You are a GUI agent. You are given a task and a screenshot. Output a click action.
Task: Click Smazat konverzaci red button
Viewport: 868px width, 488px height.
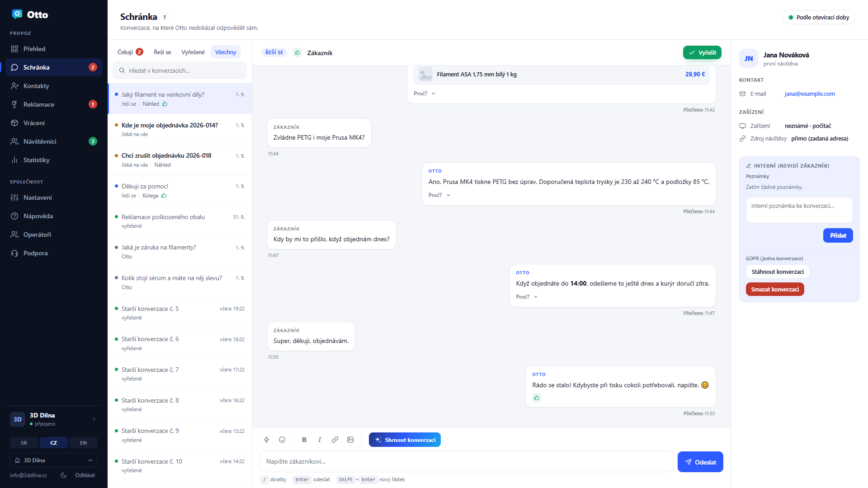pos(775,289)
